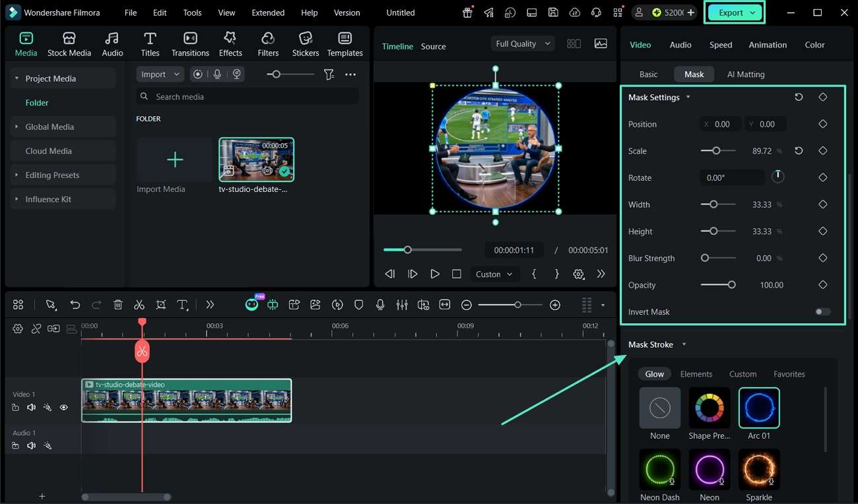
Task: Click the Export button
Action: click(x=735, y=13)
